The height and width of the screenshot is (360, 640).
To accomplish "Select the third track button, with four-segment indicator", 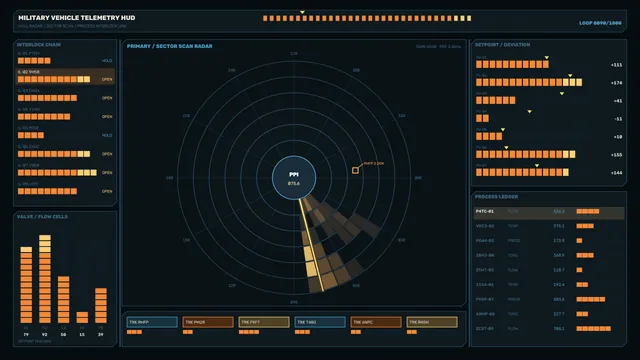I will (264, 322).
